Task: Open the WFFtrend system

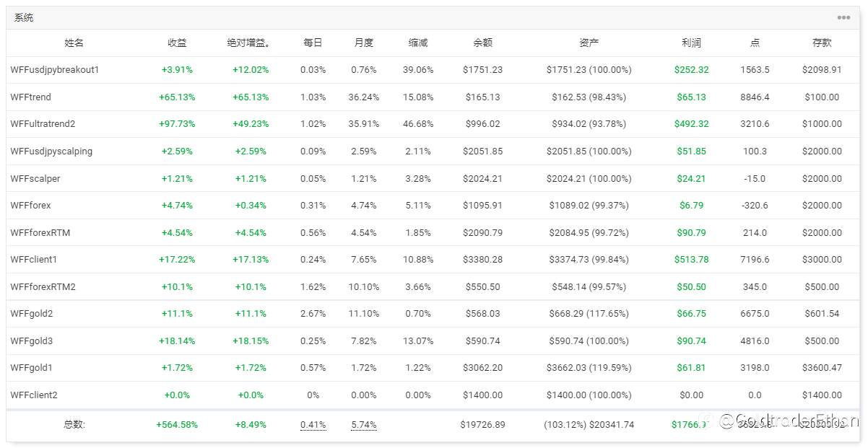Action: tap(31, 97)
